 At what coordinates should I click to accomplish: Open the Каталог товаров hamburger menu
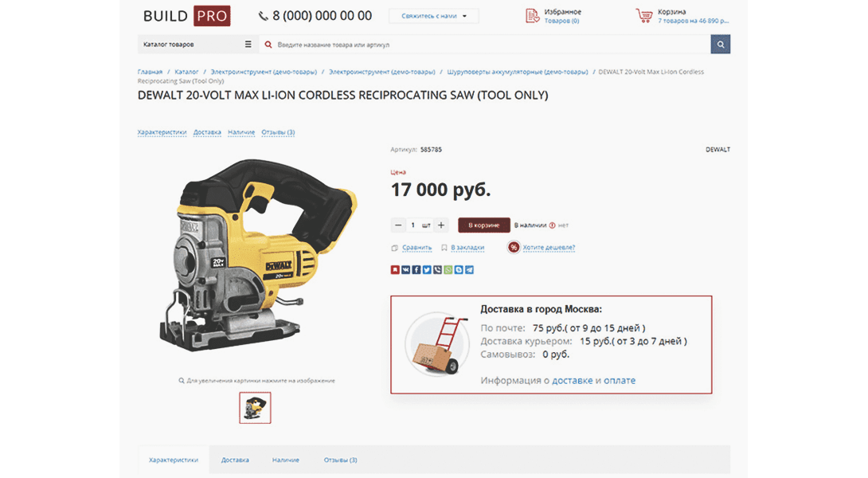(248, 45)
